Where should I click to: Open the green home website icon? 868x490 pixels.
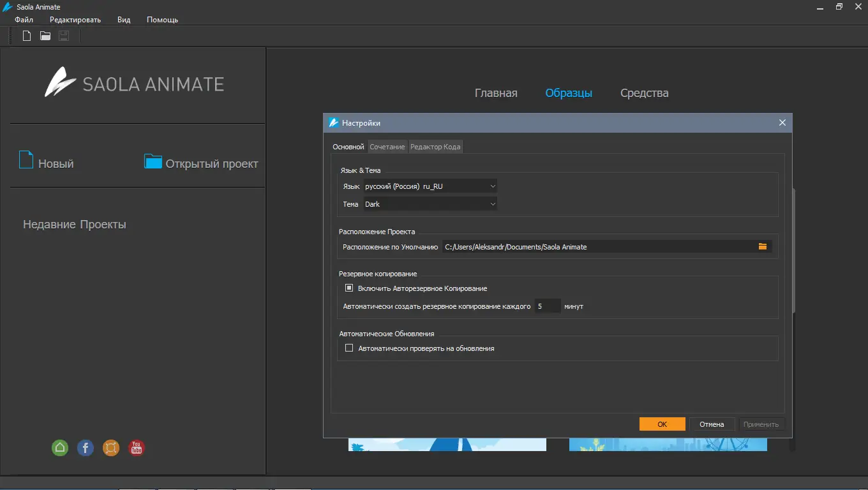pos(60,448)
